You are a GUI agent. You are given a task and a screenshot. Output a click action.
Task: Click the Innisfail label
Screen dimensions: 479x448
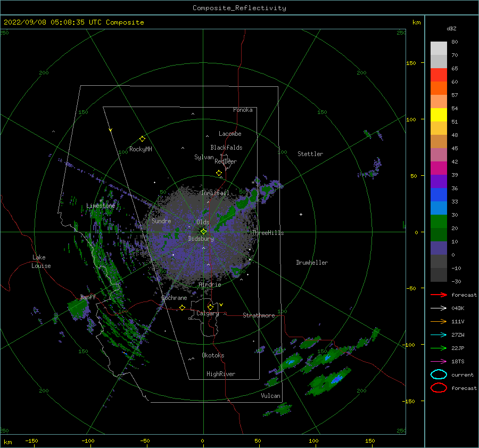click(215, 193)
